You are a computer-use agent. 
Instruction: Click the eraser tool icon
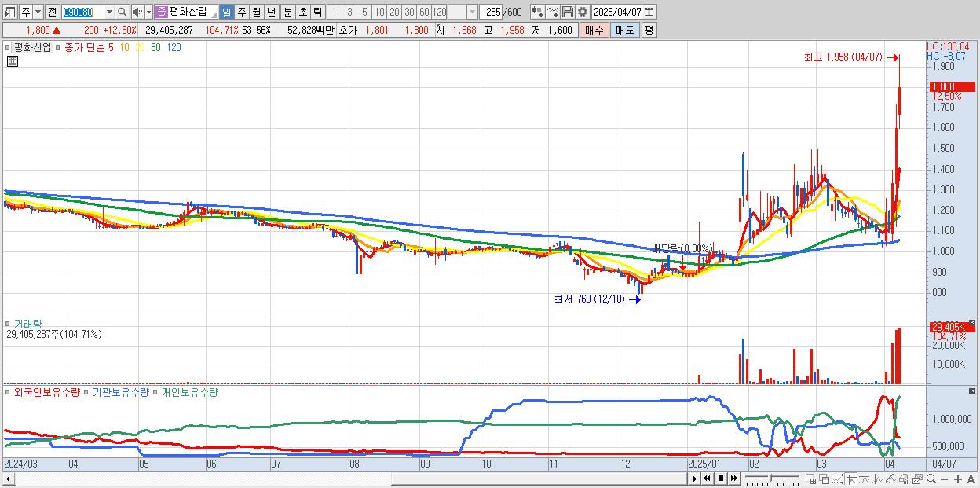tap(904, 479)
